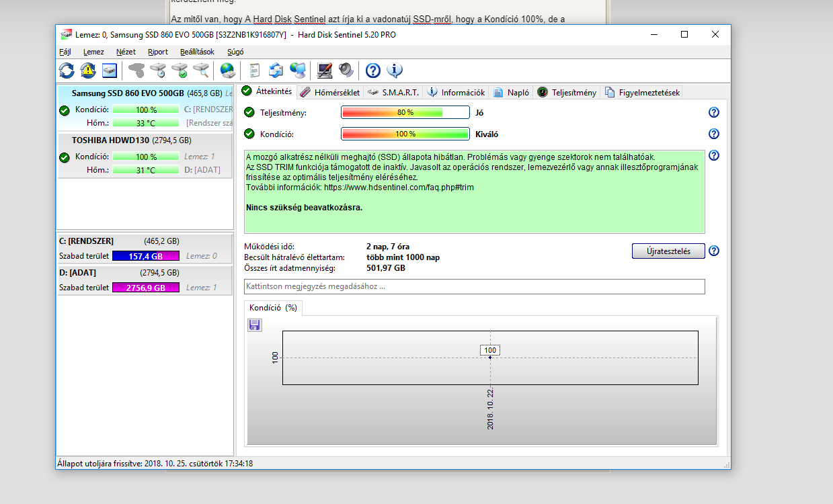This screenshot has width=833, height=504.
Task: Click the send e-mail envelope toolbar icon
Action: [276, 70]
